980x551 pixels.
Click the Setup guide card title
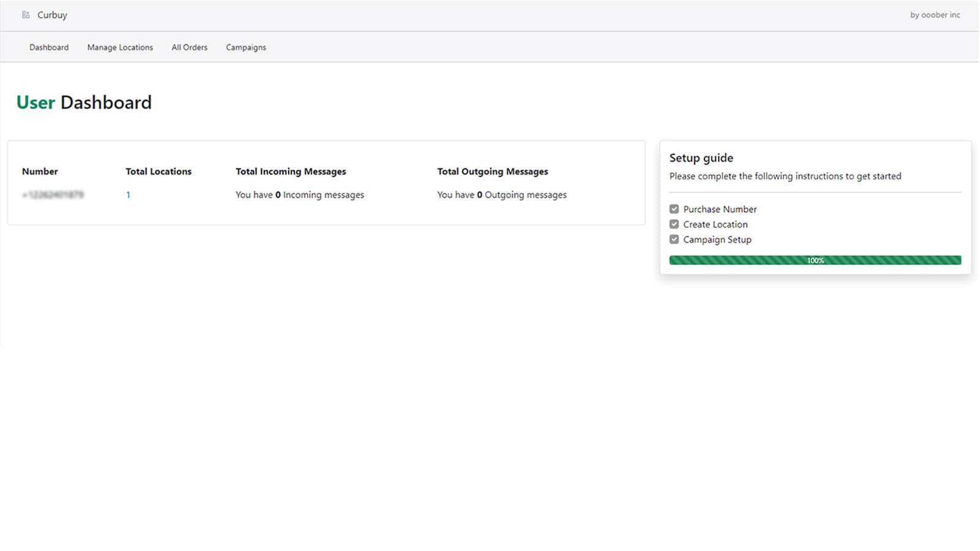point(701,158)
